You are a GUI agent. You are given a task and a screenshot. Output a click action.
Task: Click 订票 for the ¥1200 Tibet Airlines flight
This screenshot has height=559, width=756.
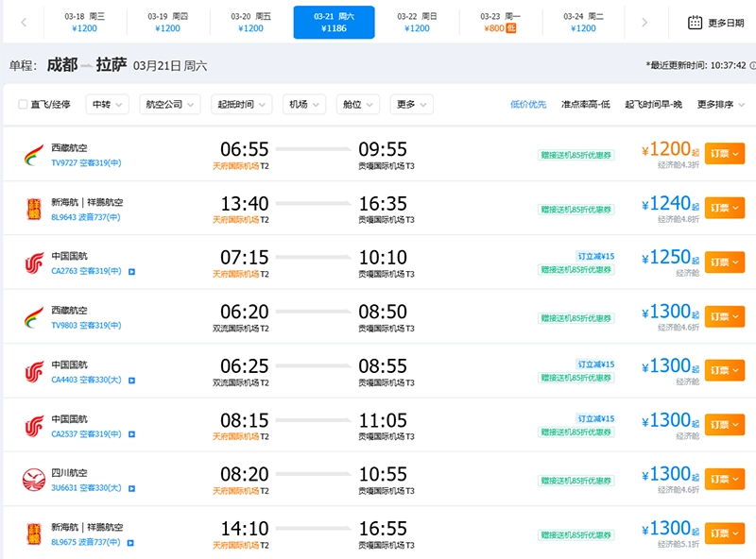coord(724,154)
